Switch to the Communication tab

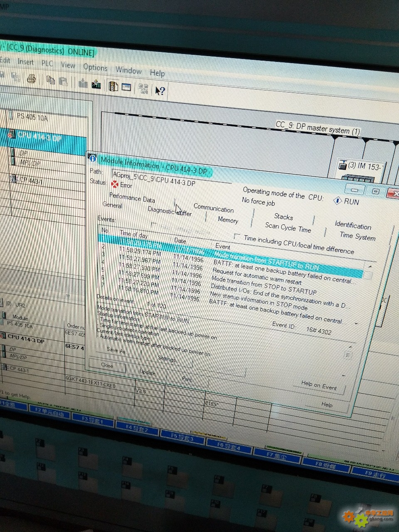click(214, 207)
